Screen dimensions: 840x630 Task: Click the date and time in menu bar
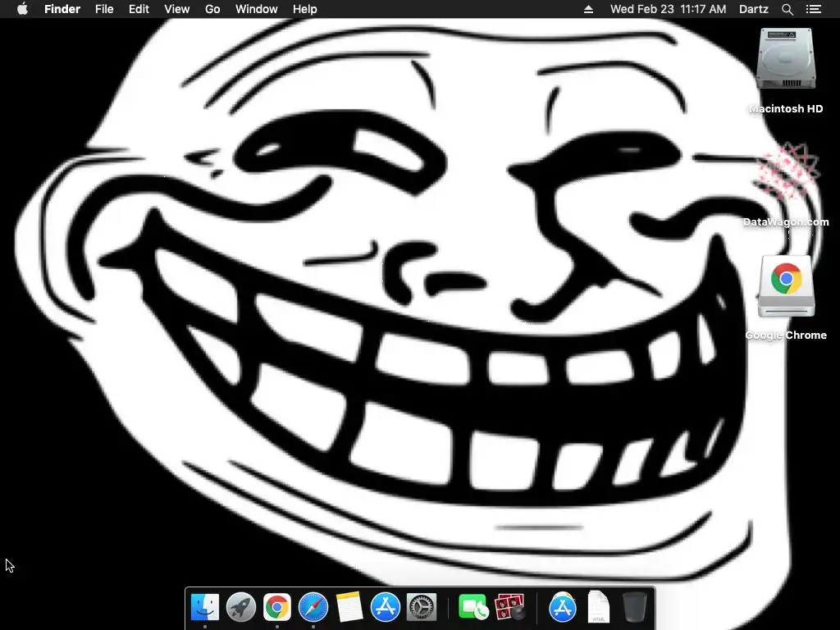(668, 9)
